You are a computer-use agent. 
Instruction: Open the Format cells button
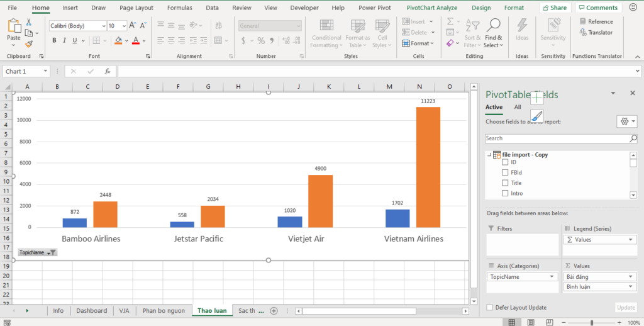coord(418,43)
